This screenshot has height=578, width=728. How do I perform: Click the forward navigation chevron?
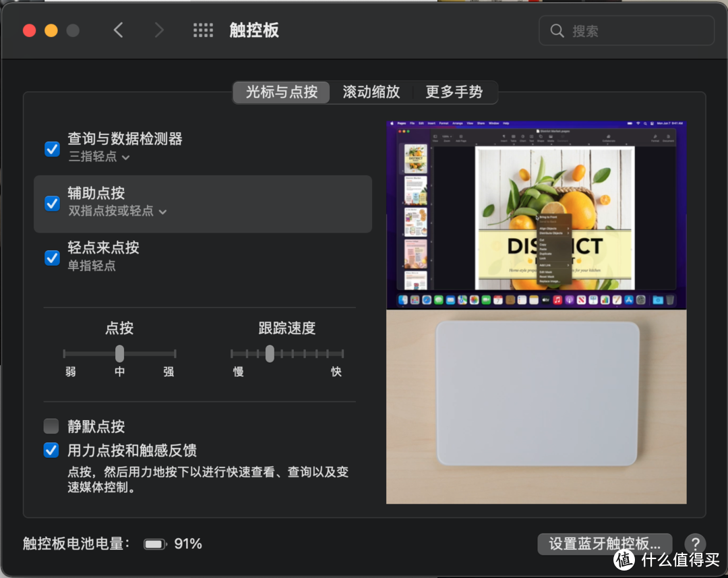[160, 30]
